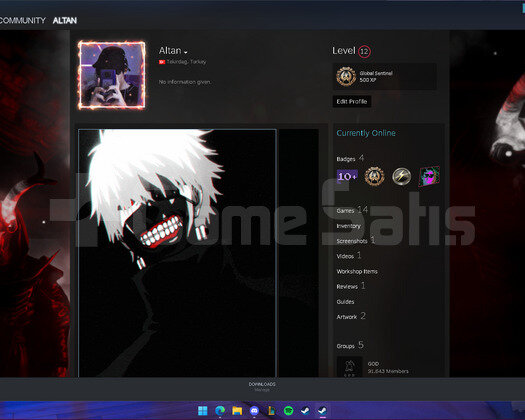The height and width of the screenshot is (420, 525).
Task: Open the Videos link
Action: pos(345,256)
